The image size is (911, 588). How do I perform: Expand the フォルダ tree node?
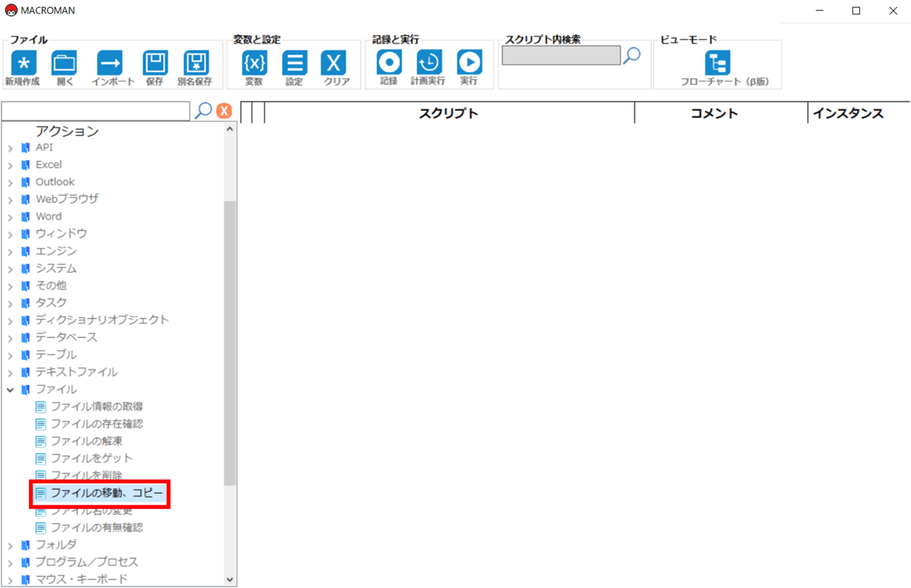point(11,545)
